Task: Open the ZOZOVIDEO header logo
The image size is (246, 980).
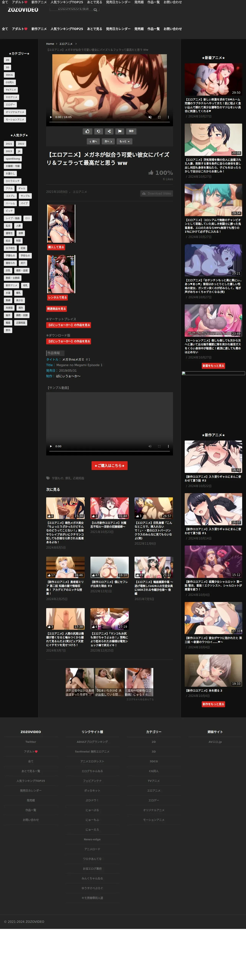Action: point(23,10)
